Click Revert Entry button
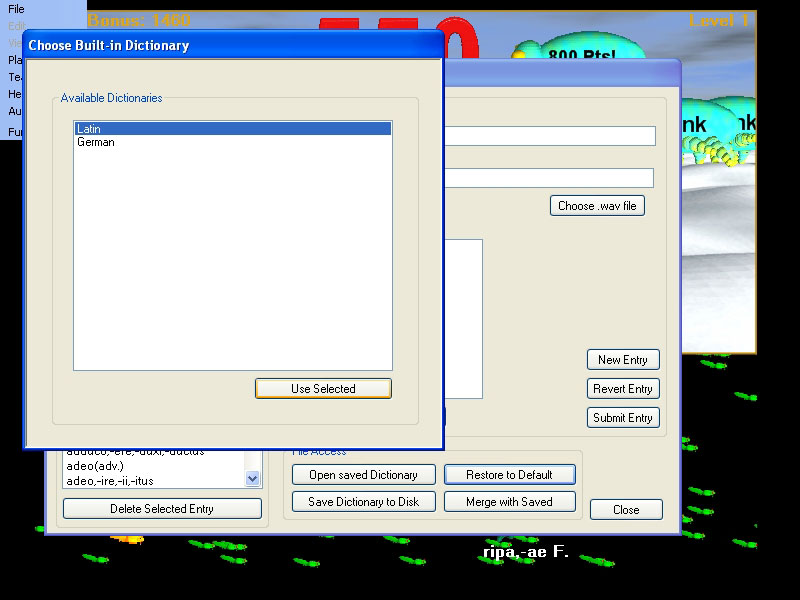 tap(622, 389)
